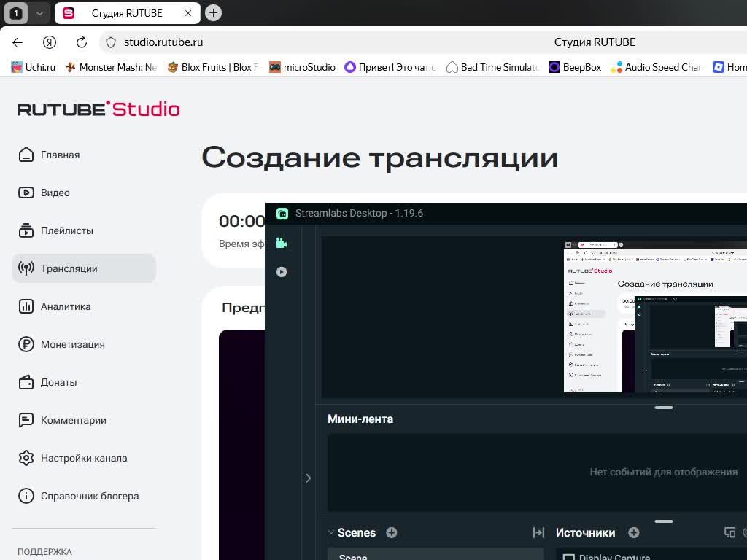This screenshot has width=747, height=560.
Task: Open Streamlabs editor camera icon
Action: click(x=282, y=243)
